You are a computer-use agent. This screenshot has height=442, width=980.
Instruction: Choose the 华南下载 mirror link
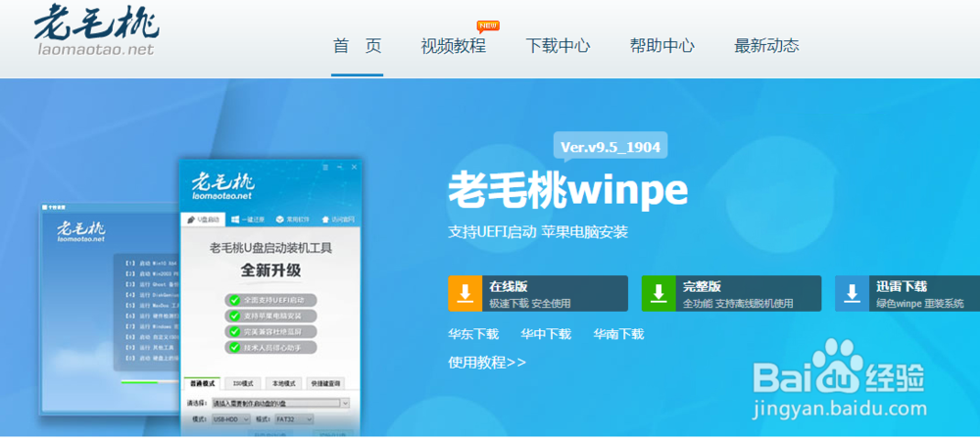pos(618,334)
